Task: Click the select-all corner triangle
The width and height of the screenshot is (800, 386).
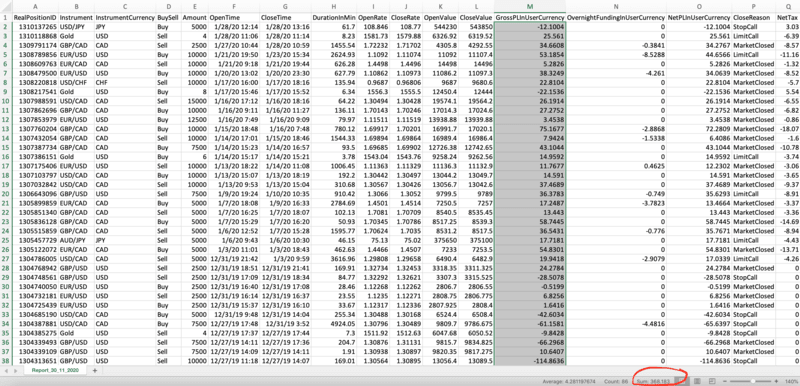Action: [x=6, y=7]
